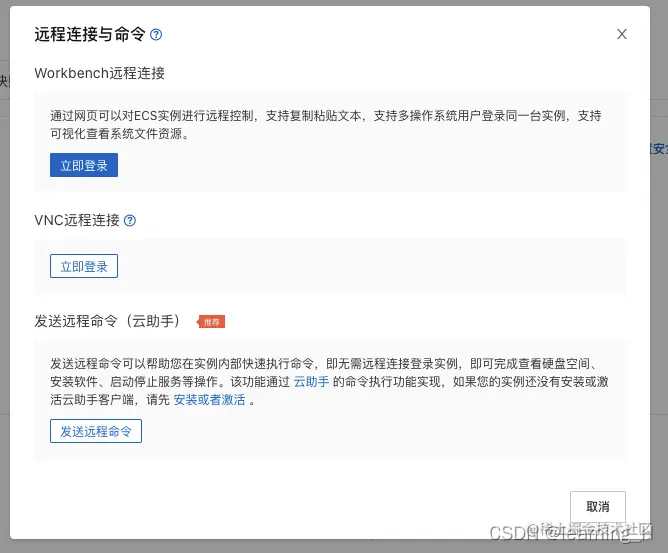668x553 pixels.
Task: Open the 安装或者激活 link
Action: (210, 400)
